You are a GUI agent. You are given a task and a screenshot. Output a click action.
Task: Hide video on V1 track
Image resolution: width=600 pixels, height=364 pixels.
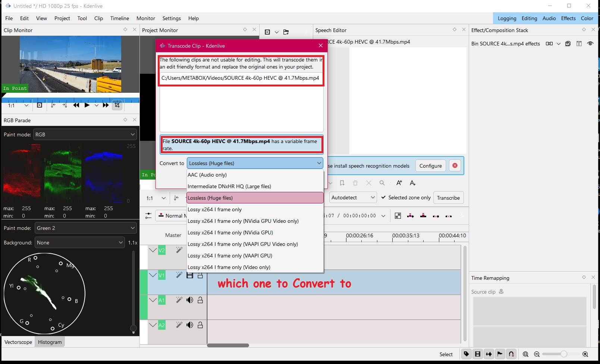pyautogui.click(x=190, y=275)
